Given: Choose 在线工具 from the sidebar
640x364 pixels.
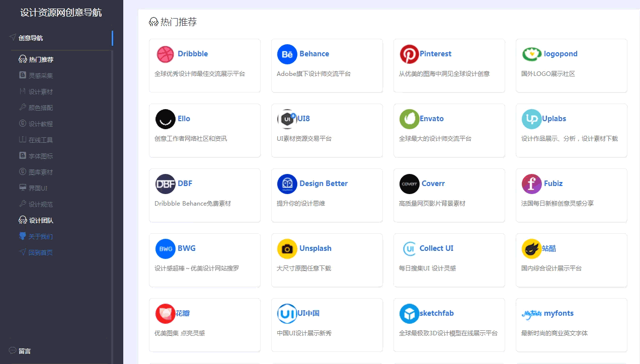Looking at the screenshot, I should (x=41, y=140).
